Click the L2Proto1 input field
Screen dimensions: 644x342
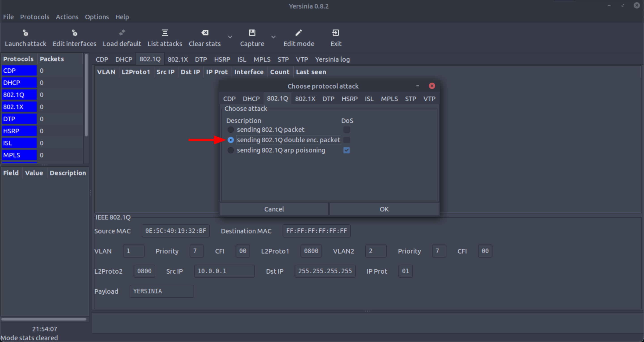pyautogui.click(x=311, y=251)
